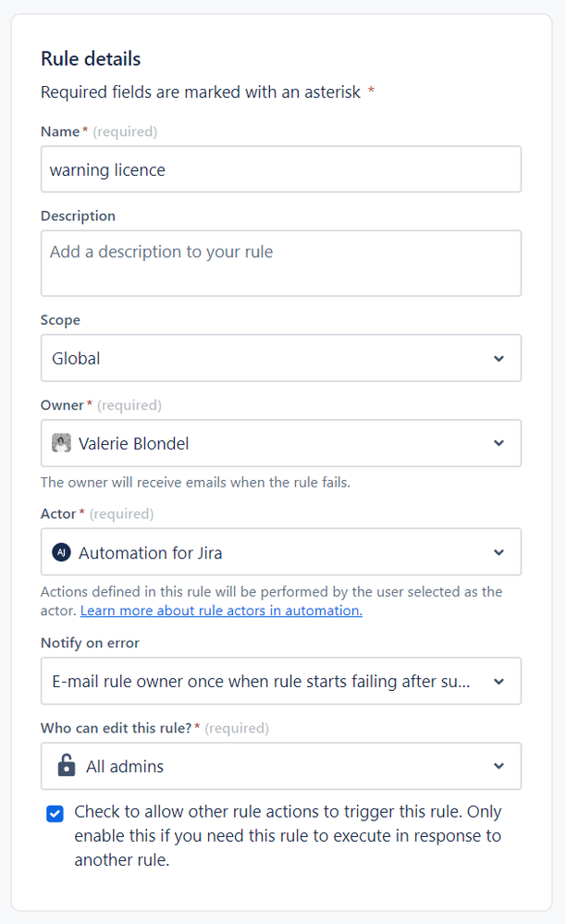This screenshot has height=924, width=566.
Task: Click the checkbox label text about triggering rule
Action: pyautogui.click(x=287, y=835)
